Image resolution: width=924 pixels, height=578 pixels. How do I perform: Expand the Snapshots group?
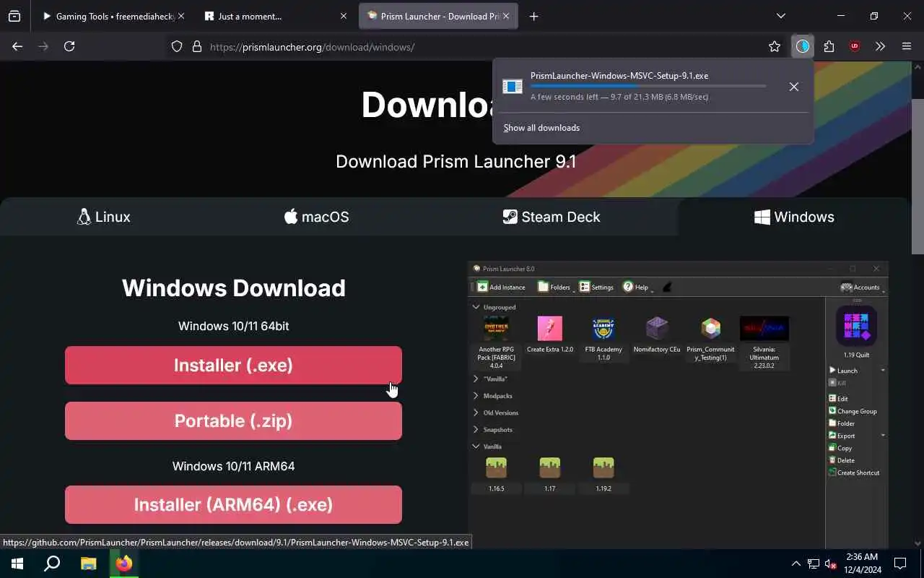point(476,430)
